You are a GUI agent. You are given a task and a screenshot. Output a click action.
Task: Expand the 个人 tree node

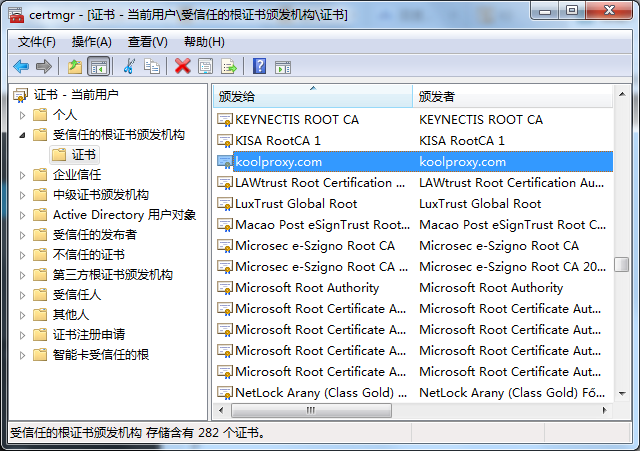(x=22, y=116)
